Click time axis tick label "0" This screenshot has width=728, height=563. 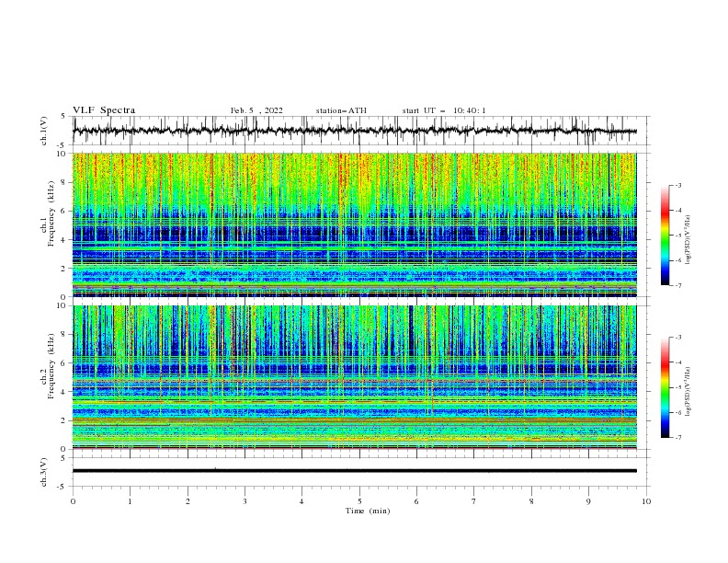pos(73,501)
